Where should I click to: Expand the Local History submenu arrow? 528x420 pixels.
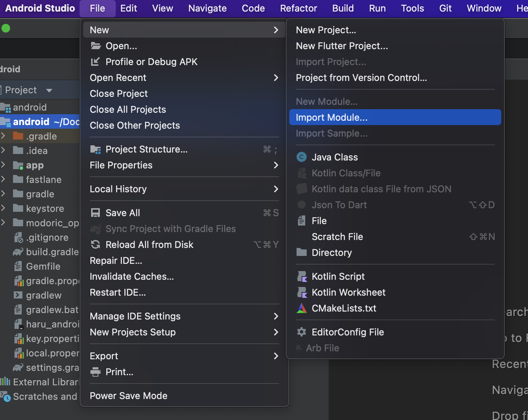pyautogui.click(x=276, y=189)
